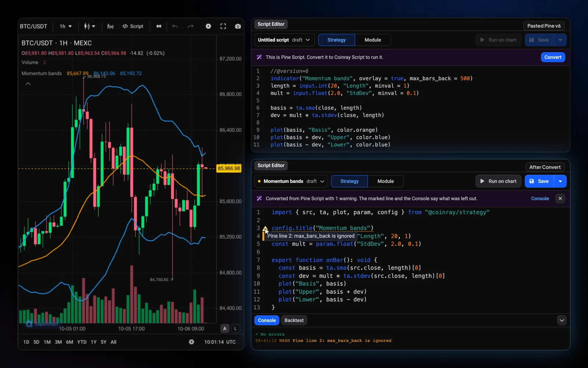This screenshot has height=368, width=588.
Task: Open the 1h timeframe dropdown
Action: tap(66, 26)
